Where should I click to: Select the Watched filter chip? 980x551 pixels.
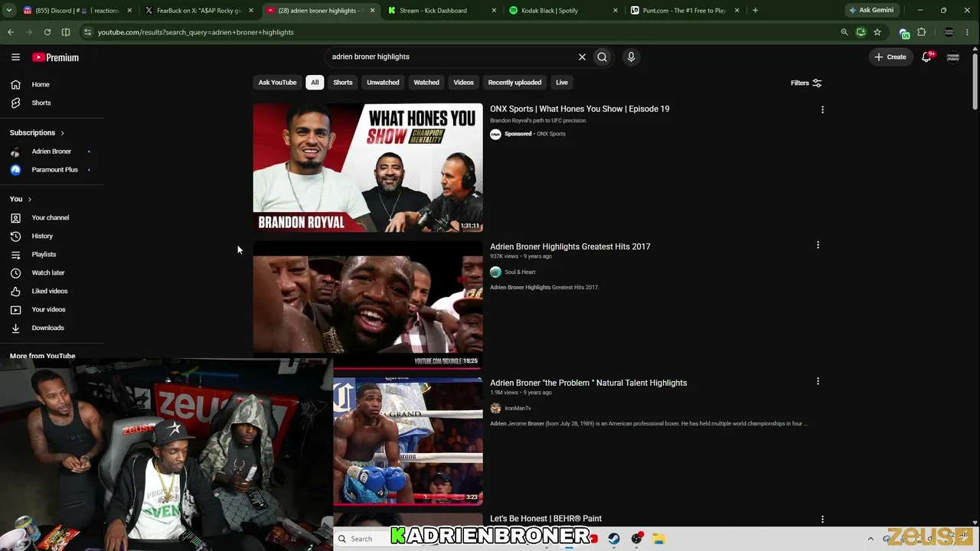click(x=426, y=83)
